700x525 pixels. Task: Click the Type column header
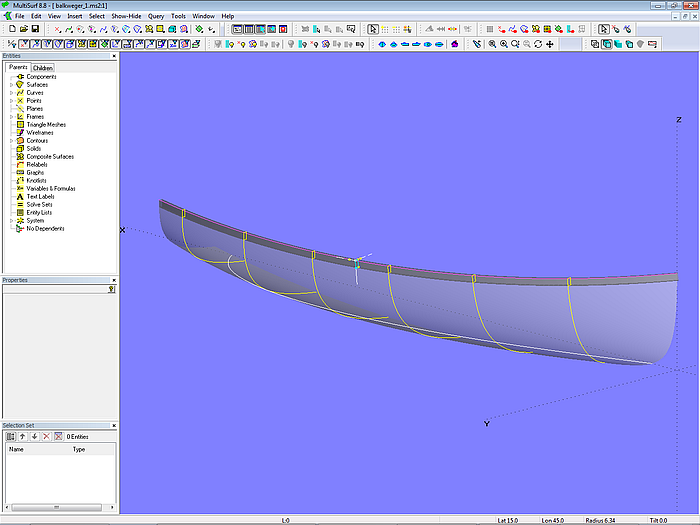pyautogui.click(x=80, y=450)
